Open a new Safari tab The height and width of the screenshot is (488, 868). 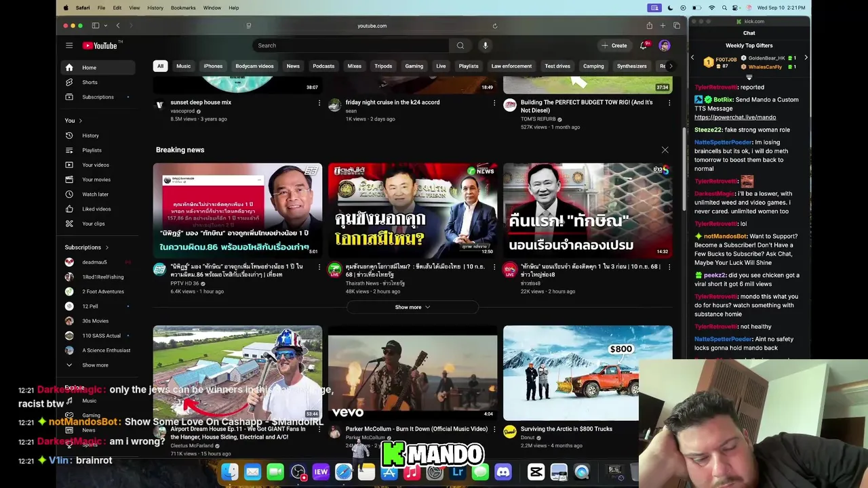pyautogui.click(x=663, y=26)
